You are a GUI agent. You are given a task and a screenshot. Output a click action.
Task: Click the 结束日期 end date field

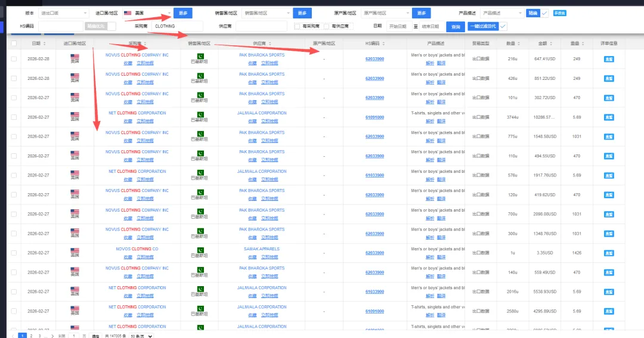pyautogui.click(x=431, y=26)
